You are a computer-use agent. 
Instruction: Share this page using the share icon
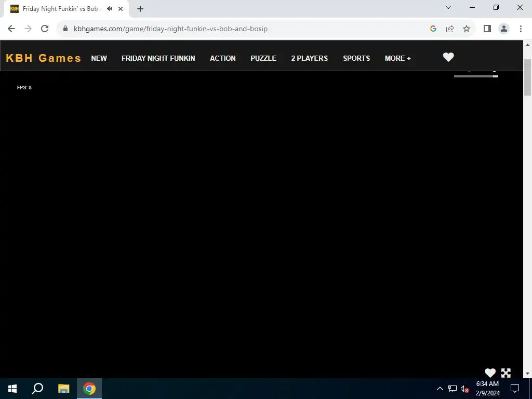(450, 29)
